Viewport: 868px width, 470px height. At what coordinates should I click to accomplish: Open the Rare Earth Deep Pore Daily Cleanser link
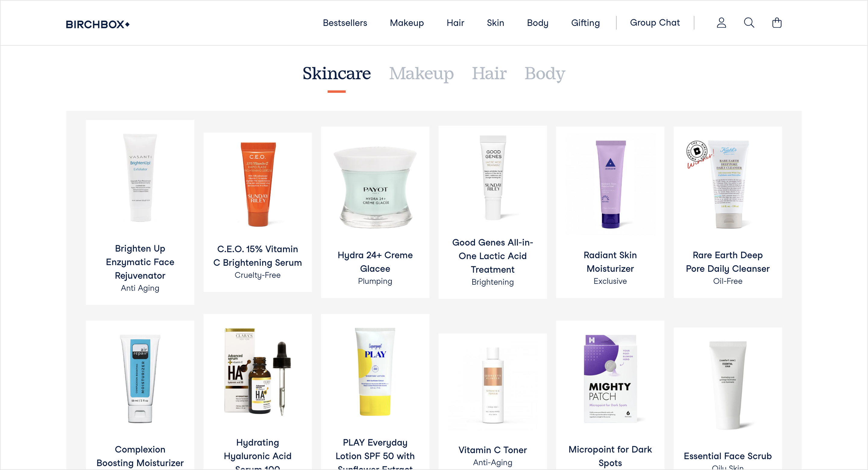[728, 262]
